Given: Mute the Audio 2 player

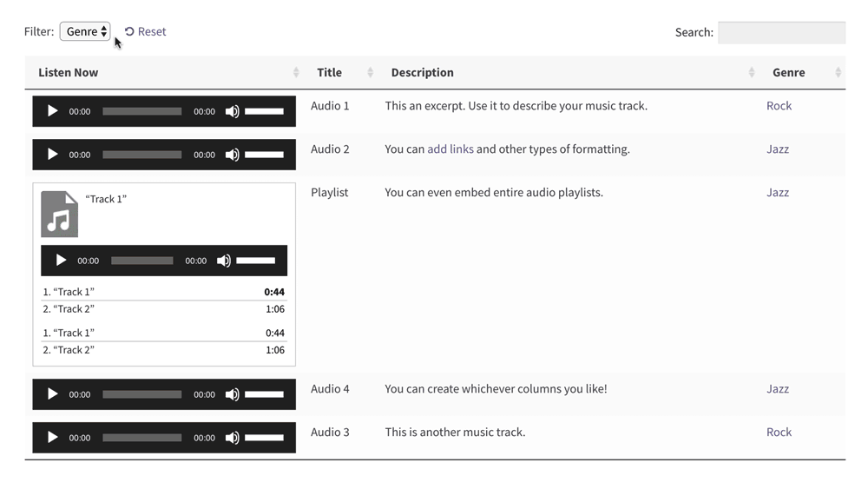Looking at the screenshot, I should [232, 155].
